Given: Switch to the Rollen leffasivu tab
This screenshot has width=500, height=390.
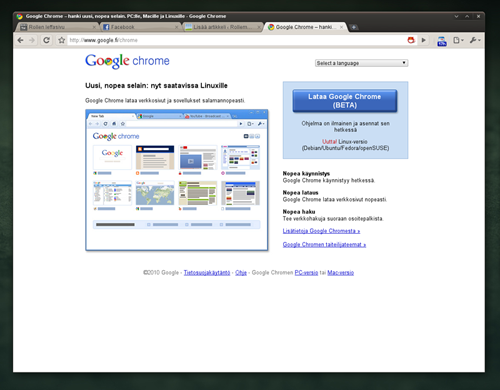Looking at the screenshot, I should pyautogui.click(x=56, y=27).
